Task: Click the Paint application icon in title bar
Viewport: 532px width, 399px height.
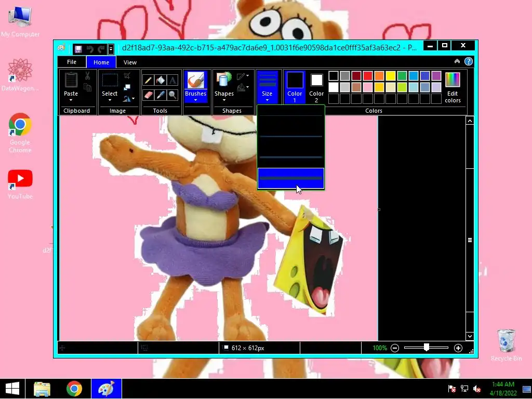Action: 61,48
